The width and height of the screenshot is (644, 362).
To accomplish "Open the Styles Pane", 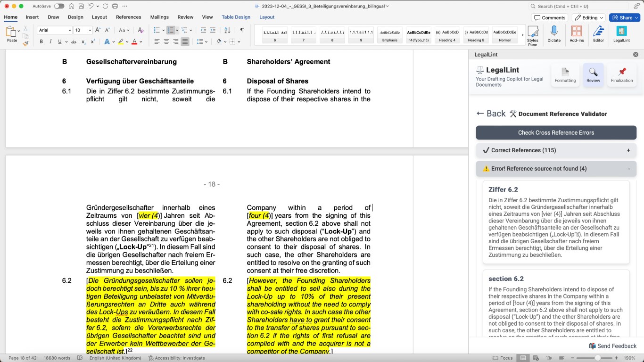I will pos(533,35).
